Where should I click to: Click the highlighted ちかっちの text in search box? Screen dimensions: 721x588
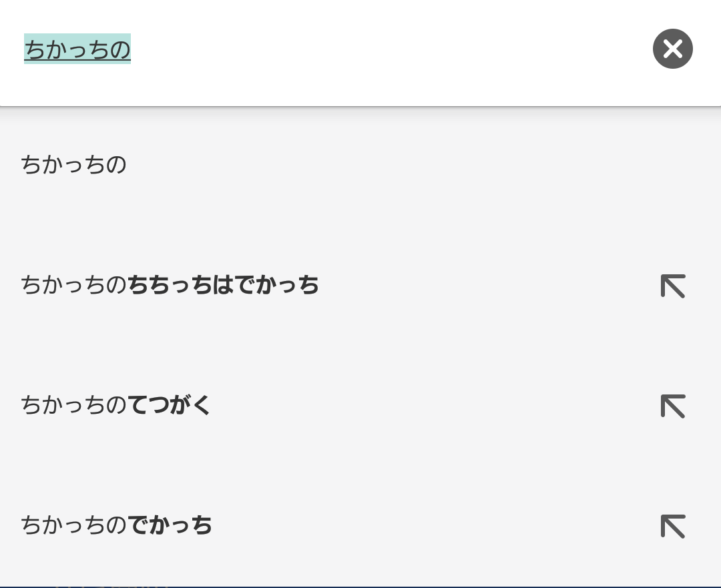tap(77, 49)
